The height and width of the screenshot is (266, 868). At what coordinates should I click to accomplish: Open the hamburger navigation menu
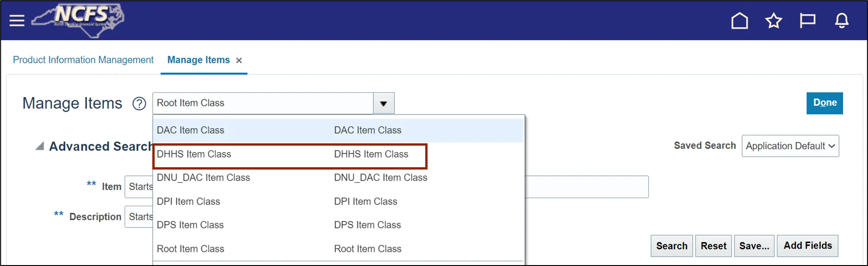[17, 21]
